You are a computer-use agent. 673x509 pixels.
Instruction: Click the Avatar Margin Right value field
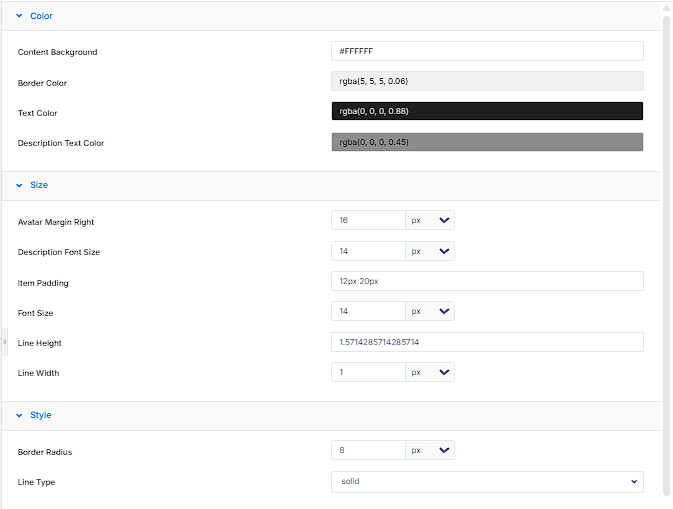[368, 220]
